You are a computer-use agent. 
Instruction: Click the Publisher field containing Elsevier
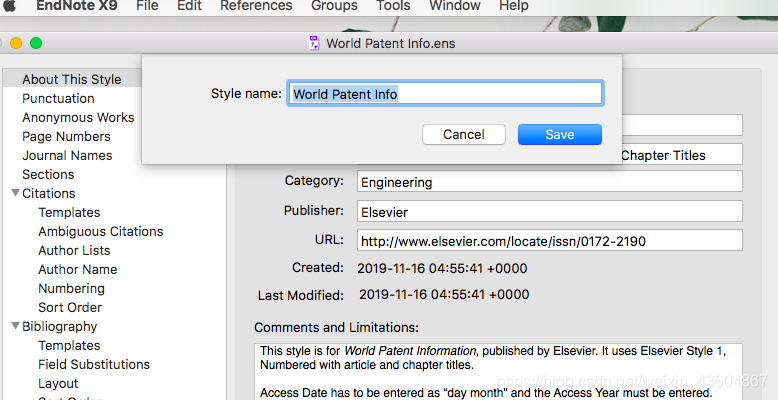550,211
